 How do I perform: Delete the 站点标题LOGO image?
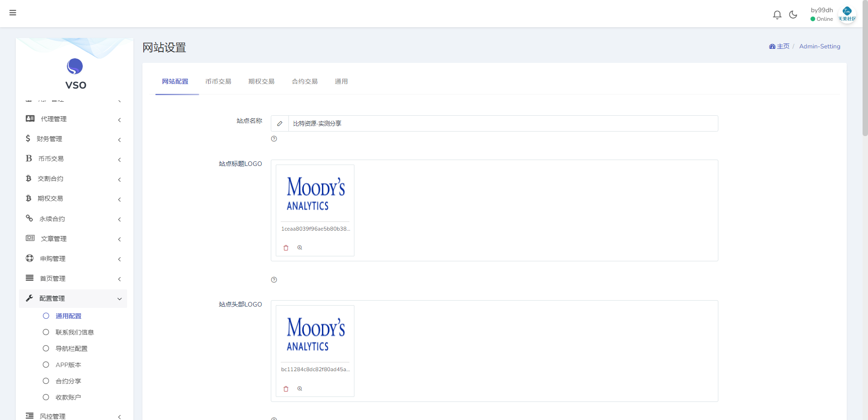(286, 248)
